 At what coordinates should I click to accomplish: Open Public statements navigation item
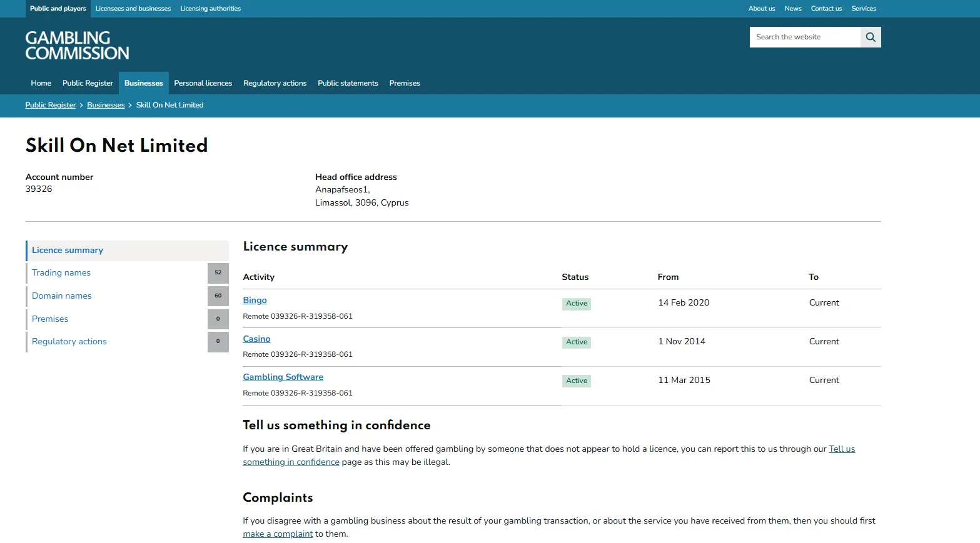pyautogui.click(x=348, y=83)
